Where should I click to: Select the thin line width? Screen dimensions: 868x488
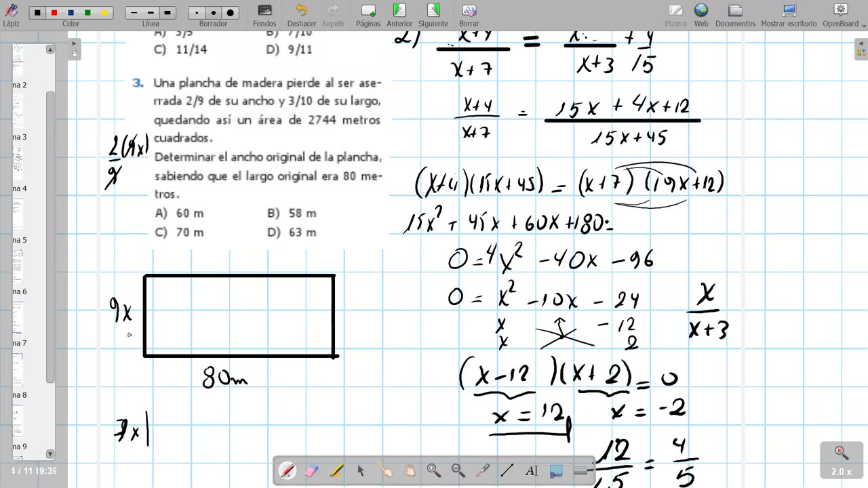coord(134,13)
